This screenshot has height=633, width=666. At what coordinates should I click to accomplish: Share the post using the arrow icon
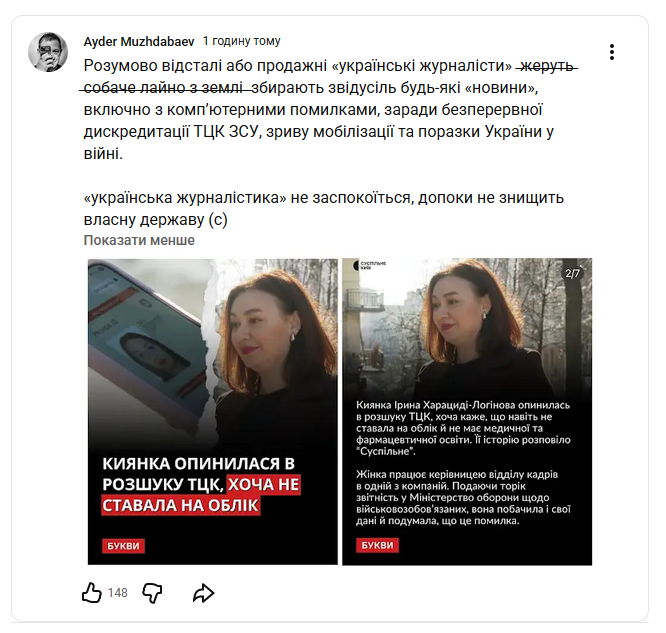[x=203, y=593]
